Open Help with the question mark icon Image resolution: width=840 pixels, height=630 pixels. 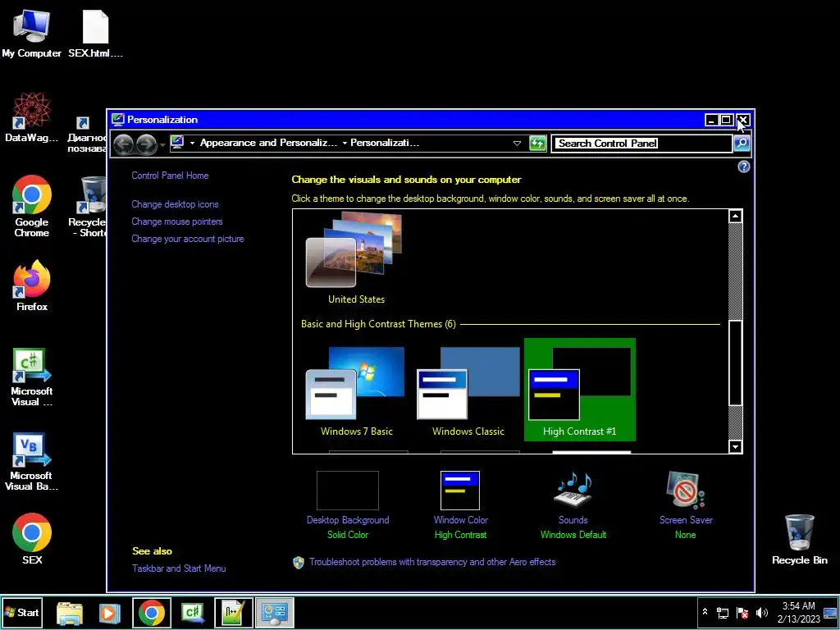[x=743, y=167]
